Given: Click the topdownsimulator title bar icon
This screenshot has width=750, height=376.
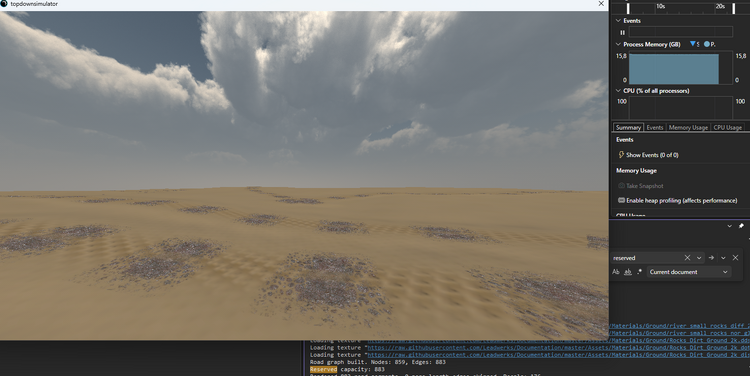Looking at the screenshot, I should coord(4,4).
